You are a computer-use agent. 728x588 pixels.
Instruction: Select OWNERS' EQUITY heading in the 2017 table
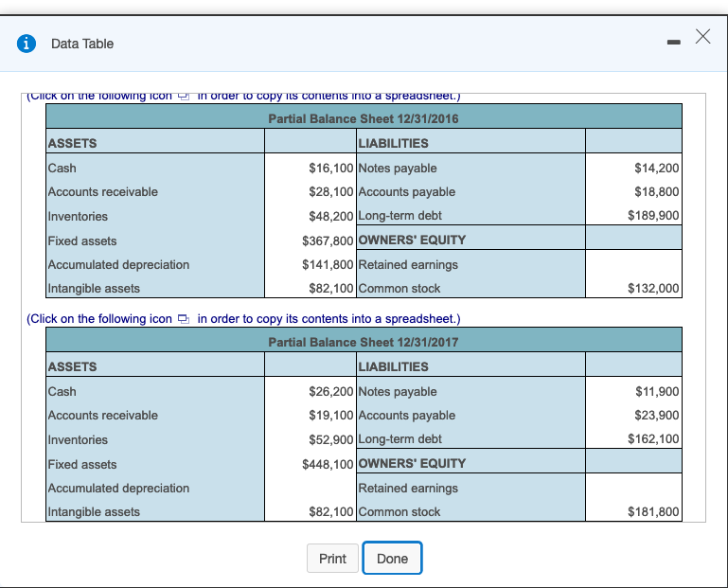[412, 464]
